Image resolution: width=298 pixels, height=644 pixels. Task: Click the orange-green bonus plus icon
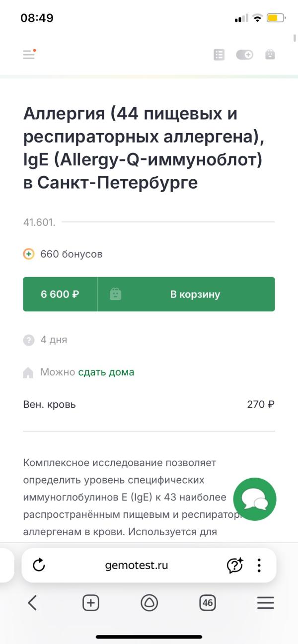(x=29, y=254)
